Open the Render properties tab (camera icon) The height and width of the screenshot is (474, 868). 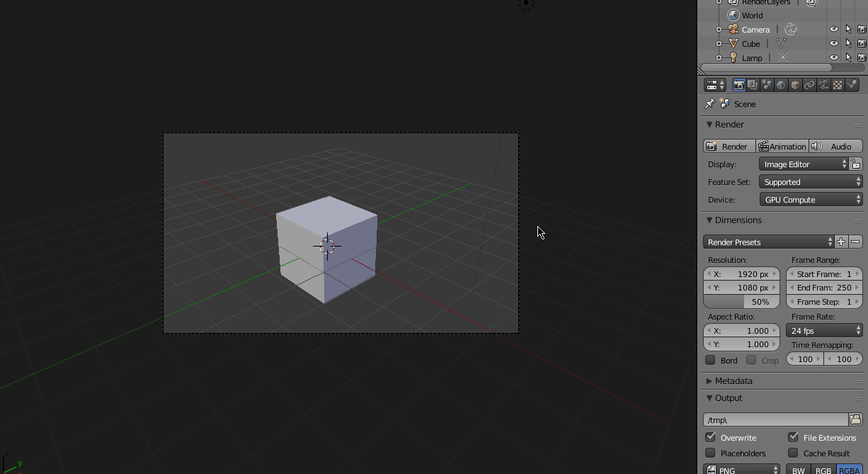(738, 84)
